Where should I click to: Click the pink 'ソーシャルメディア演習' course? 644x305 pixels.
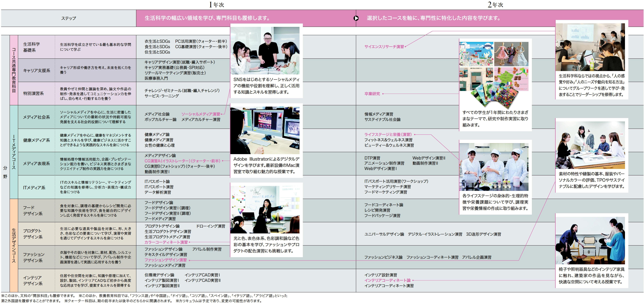point(201,114)
